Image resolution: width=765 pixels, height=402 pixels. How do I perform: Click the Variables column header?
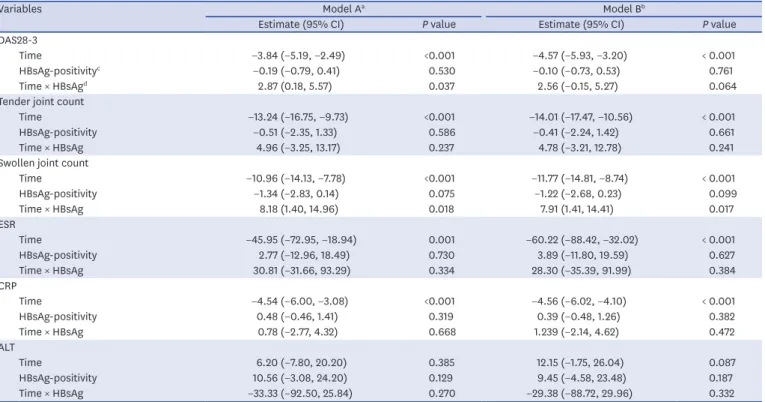tap(20, 9)
